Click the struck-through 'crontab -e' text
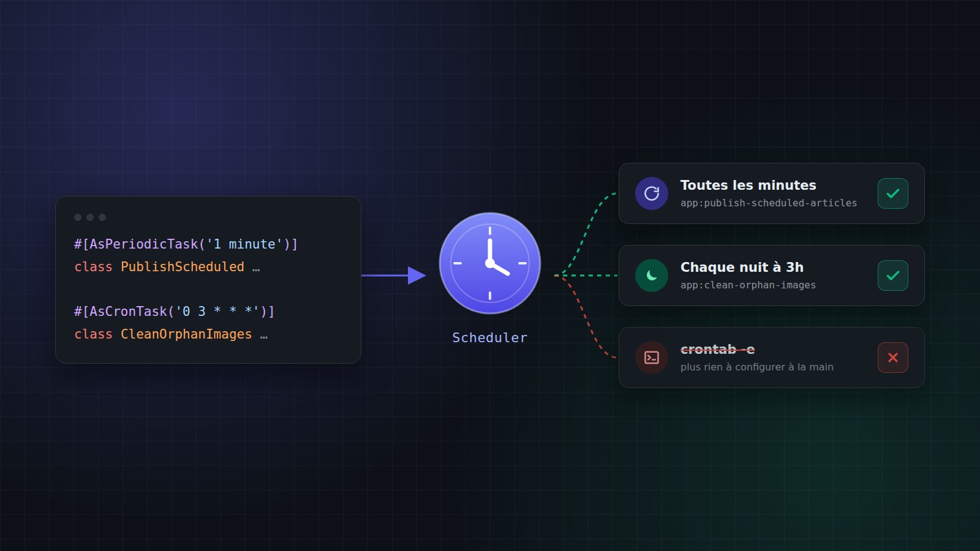The image size is (980, 551). point(717,349)
